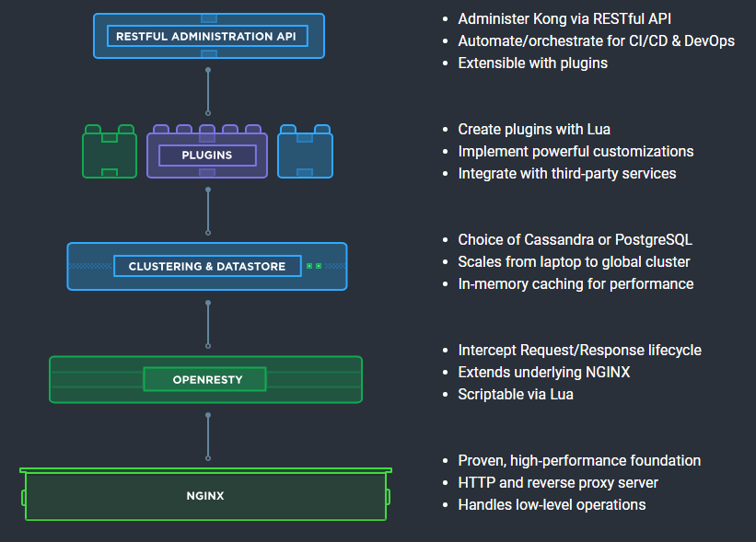
Task: Click "Implement powerful customizations" bullet
Action: click(x=576, y=151)
